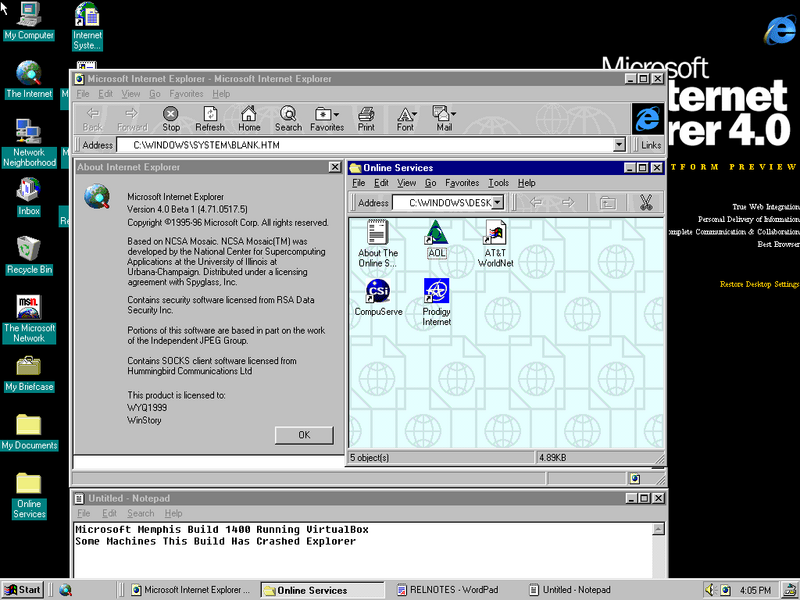800x600 pixels.
Task: Click the Stop toolbar icon
Action: point(171,118)
